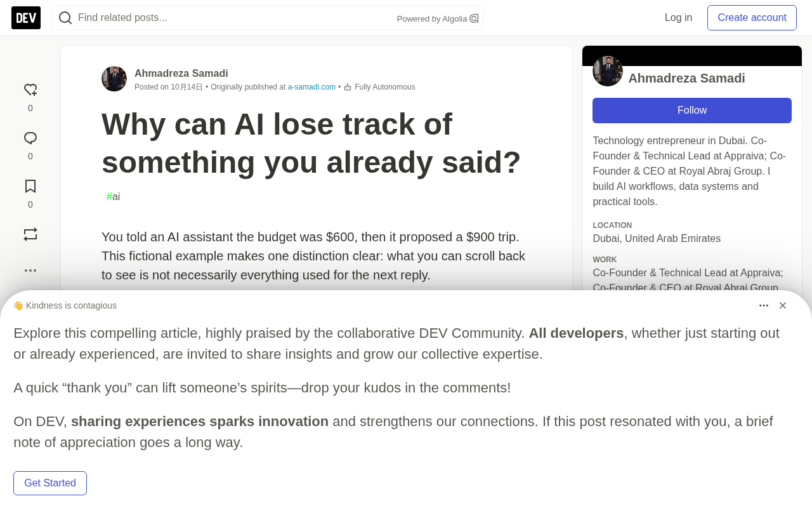This screenshot has height=508, width=812.
Task: Open banner options three-dot menu
Action: [764, 305]
